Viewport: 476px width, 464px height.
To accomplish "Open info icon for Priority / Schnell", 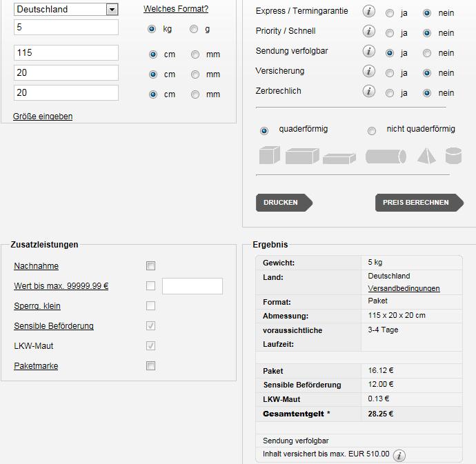I will (x=369, y=31).
